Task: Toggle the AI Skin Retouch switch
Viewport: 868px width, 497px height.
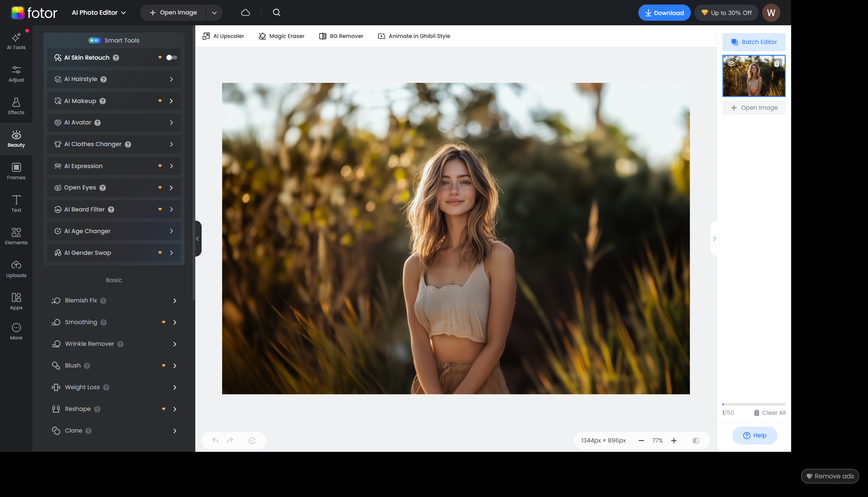Action: point(171,58)
